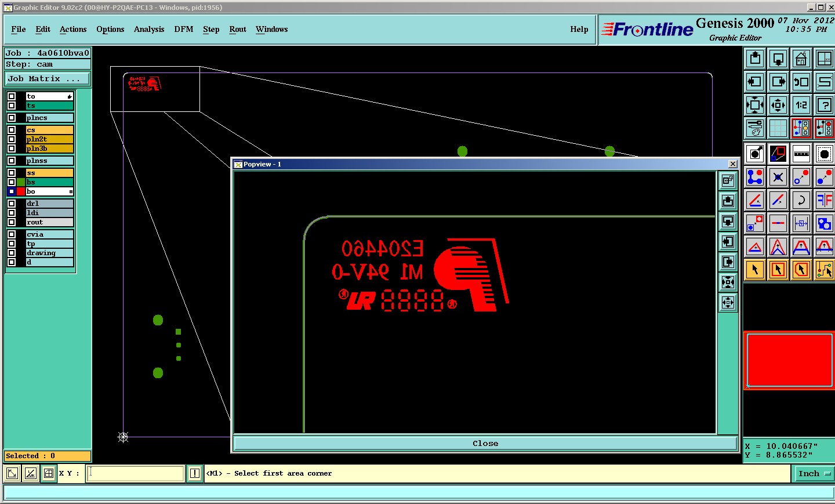Select the polygon area selection tool
This screenshot has height=504, width=835.
point(801,270)
